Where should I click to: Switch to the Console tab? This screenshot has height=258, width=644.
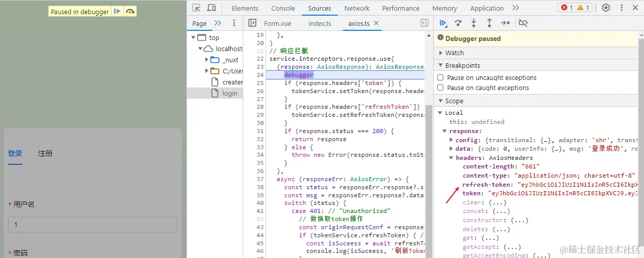pyautogui.click(x=283, y=8)
